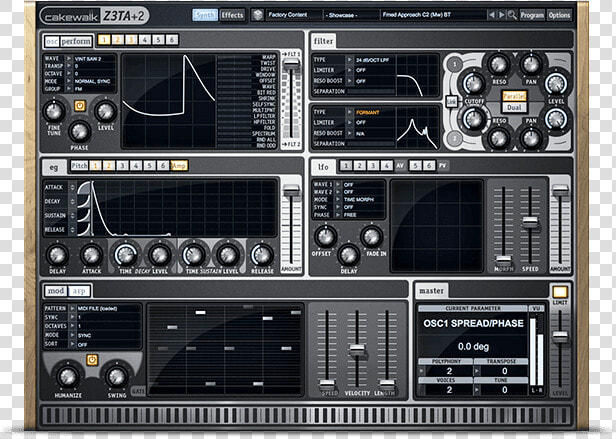This screenshot has height=439, width=616.
Task: Open the oscillator WAVE dropdown arrow
Action: point(69,59)
